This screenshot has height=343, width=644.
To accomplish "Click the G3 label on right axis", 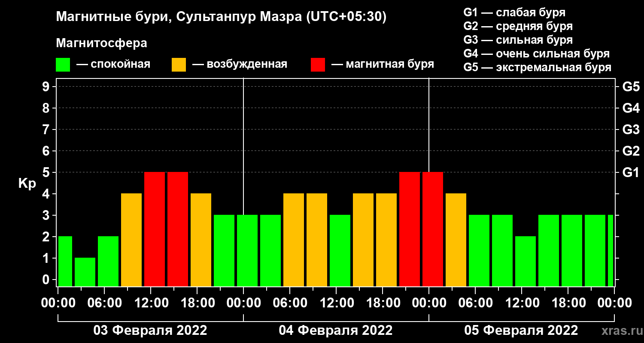I will 631,130.
